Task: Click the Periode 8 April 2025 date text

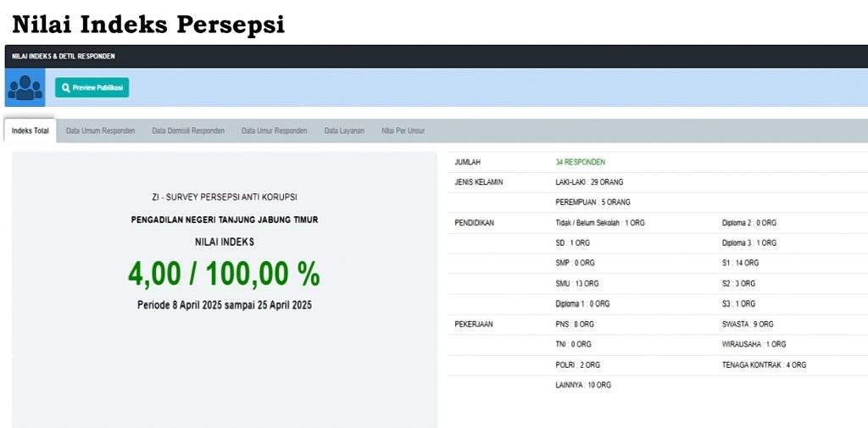Action: click(224, 305)
